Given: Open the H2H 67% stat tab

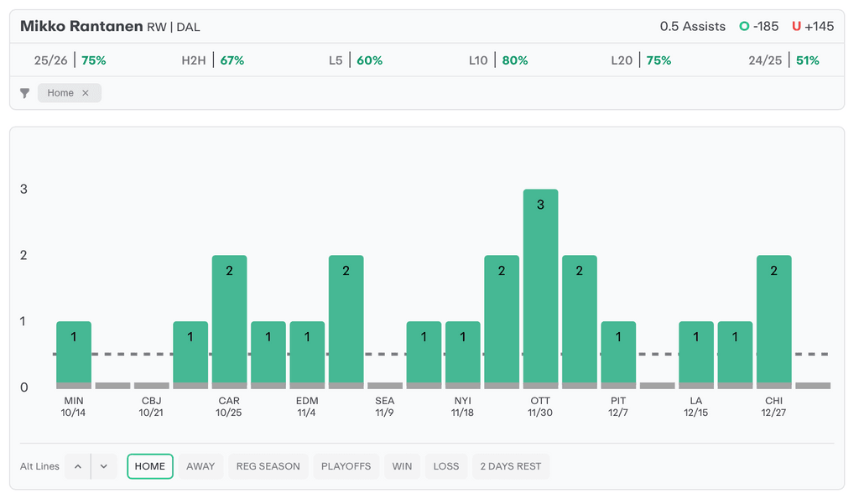Looking at the screenshot, I should click(212, 60).
